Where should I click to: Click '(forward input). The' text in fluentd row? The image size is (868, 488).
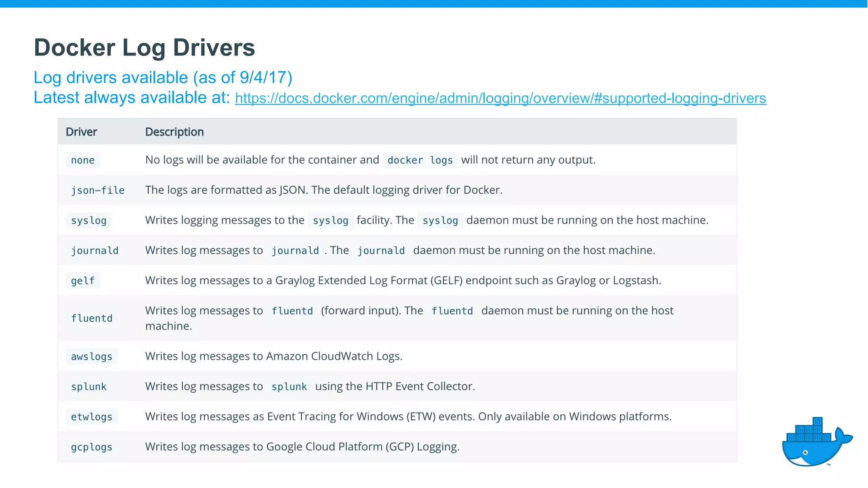tap(372, 311)
